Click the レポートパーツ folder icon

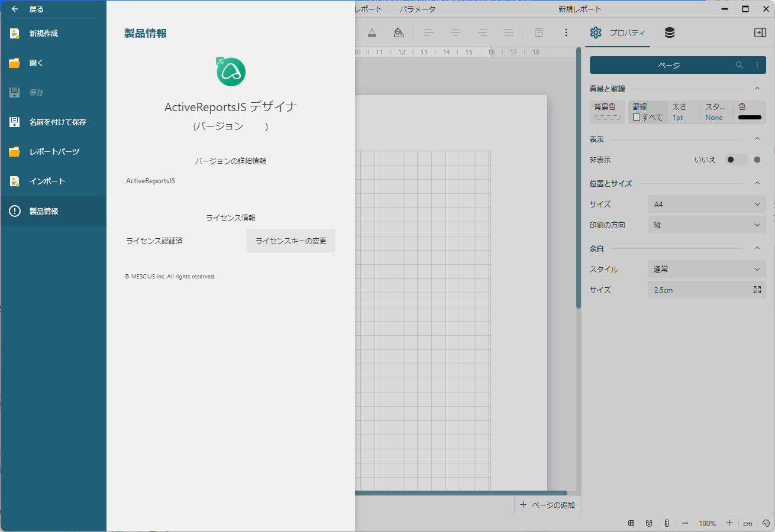tap(15, 152)
